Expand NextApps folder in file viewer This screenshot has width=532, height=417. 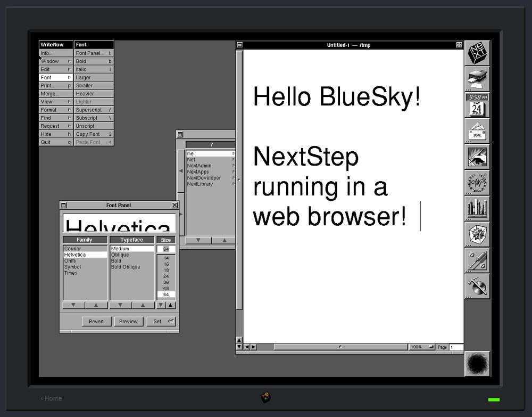211,172
